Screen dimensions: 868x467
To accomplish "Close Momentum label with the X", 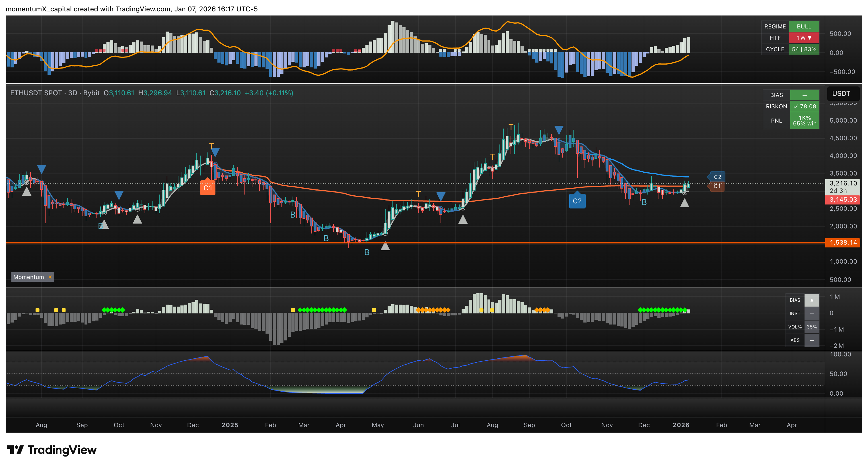I will [x=50, y=277].
